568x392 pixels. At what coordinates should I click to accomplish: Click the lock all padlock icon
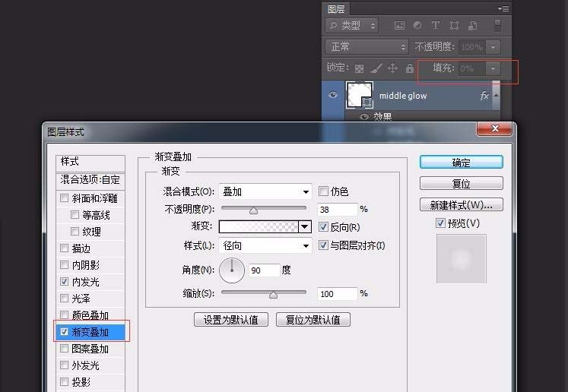coord(409,68)
